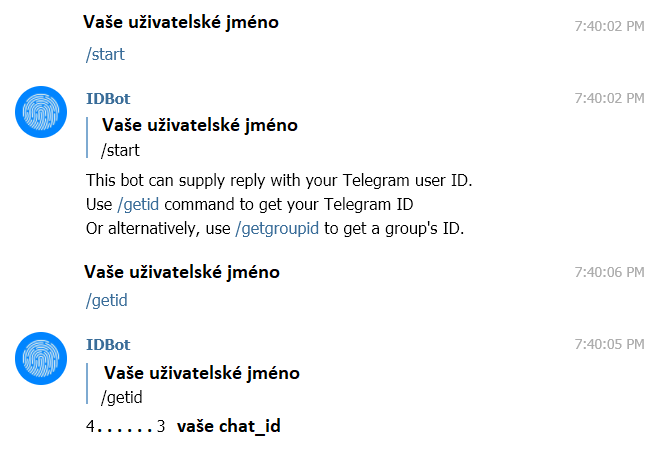The image size is (671, 449).
Task: Click quoted username in the /start reply quote
Action: click(x=200, y=125)
